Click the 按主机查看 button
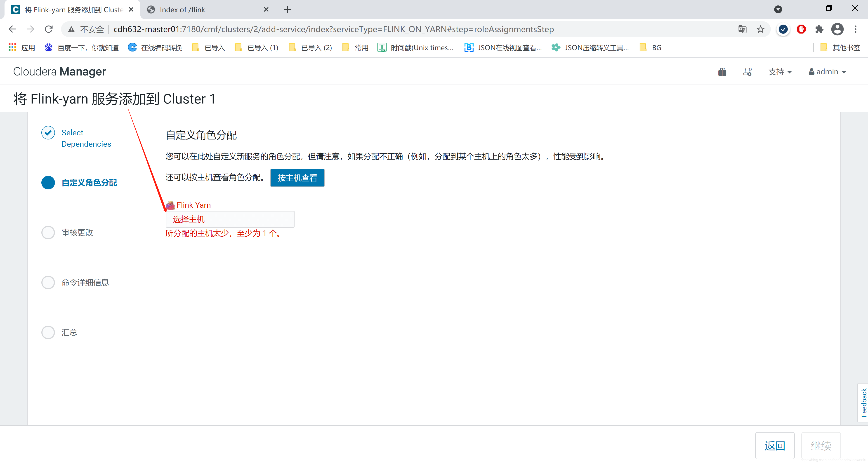The width and height of the screenshot is (868, 464). (x=297, y=178)
